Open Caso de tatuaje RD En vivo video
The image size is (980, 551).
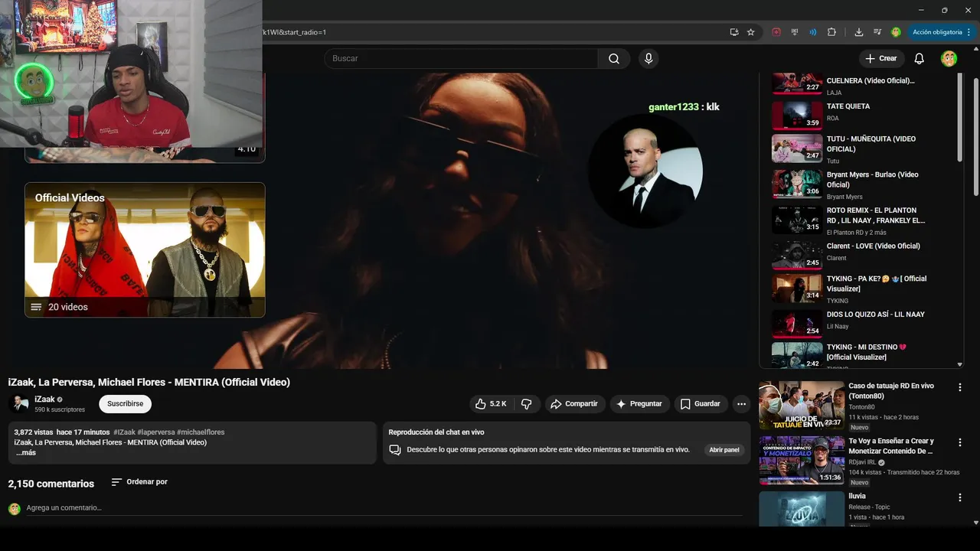[802, 406]
